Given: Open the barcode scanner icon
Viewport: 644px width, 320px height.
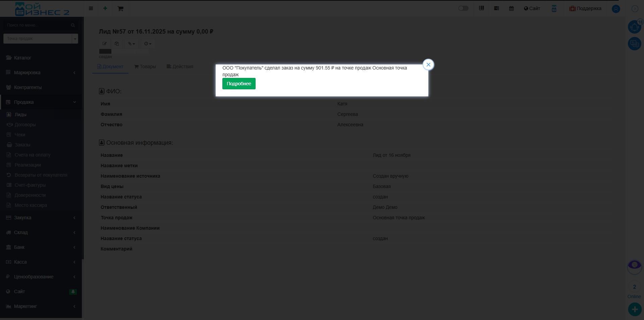Looking at the screenshot, I should click(x=481, y=8).
